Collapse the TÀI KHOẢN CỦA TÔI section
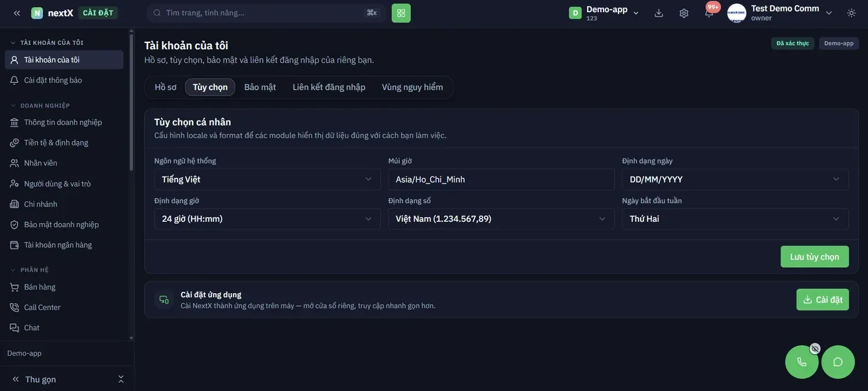The image size is (868, 391). (47, 43)
